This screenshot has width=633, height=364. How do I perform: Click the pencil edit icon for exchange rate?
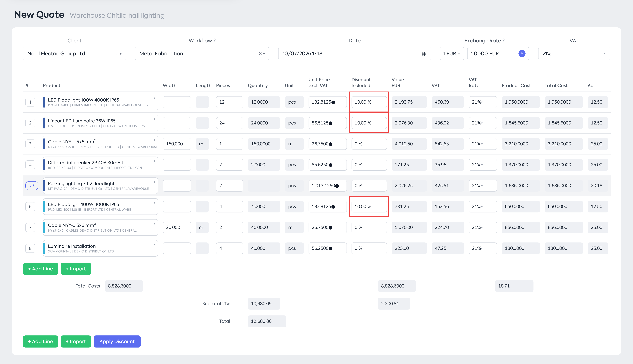point(522,54)
